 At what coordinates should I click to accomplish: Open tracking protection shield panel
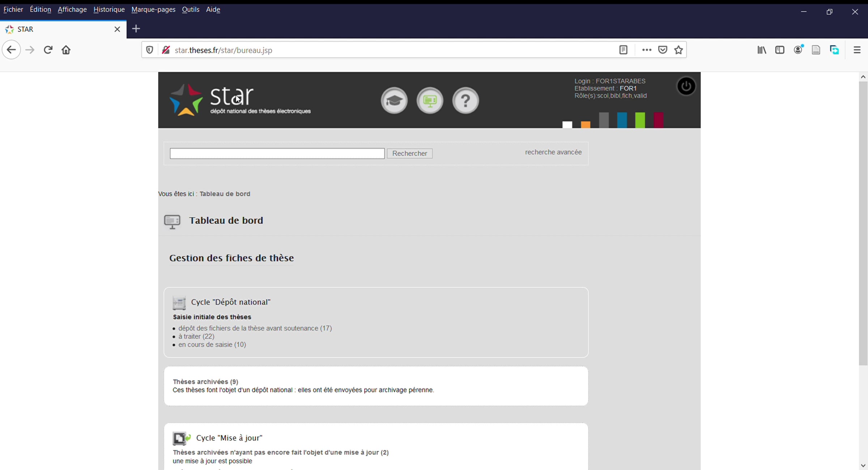point(149,50)
